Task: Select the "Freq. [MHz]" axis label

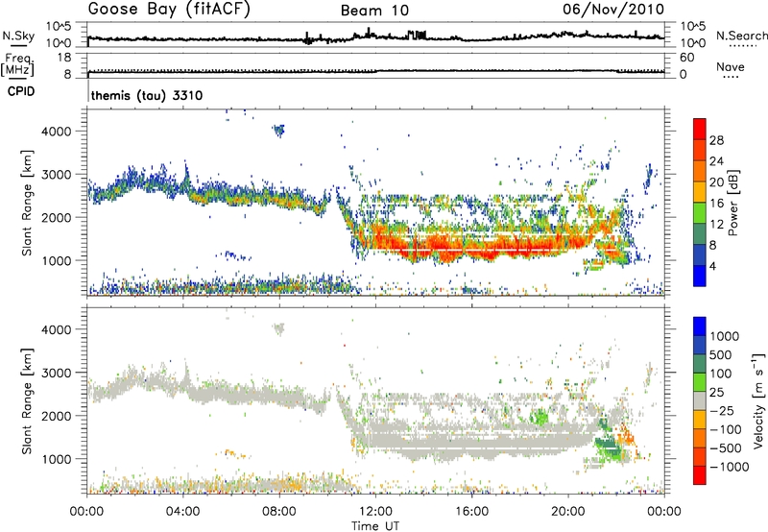Action: coord(18,65)
